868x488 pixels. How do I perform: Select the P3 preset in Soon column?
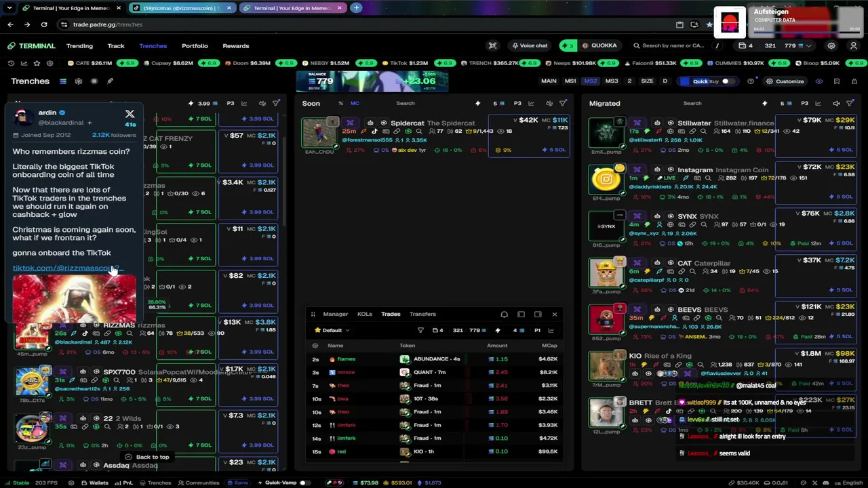(x=517, y=104)
